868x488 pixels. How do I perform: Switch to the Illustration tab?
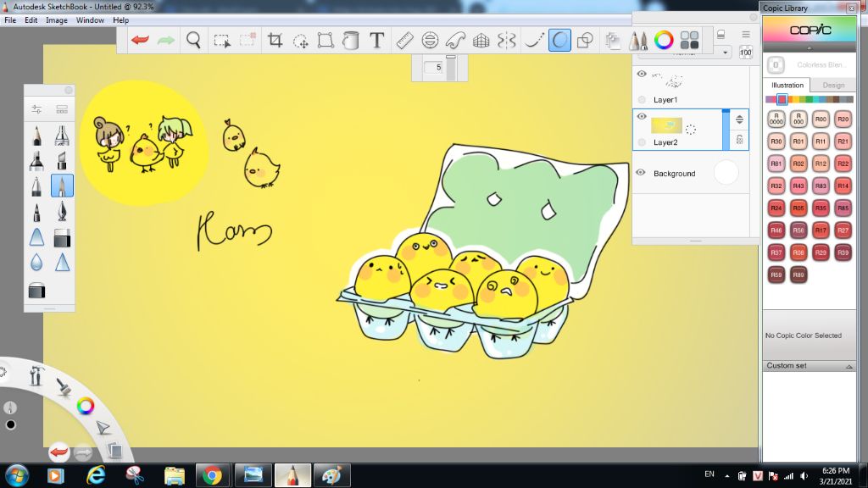point(787,86)
